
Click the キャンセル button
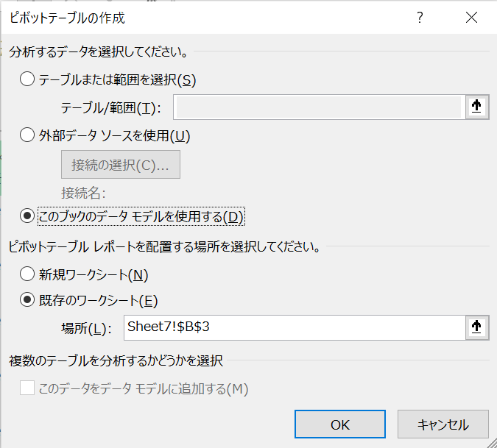coord(443,424)
